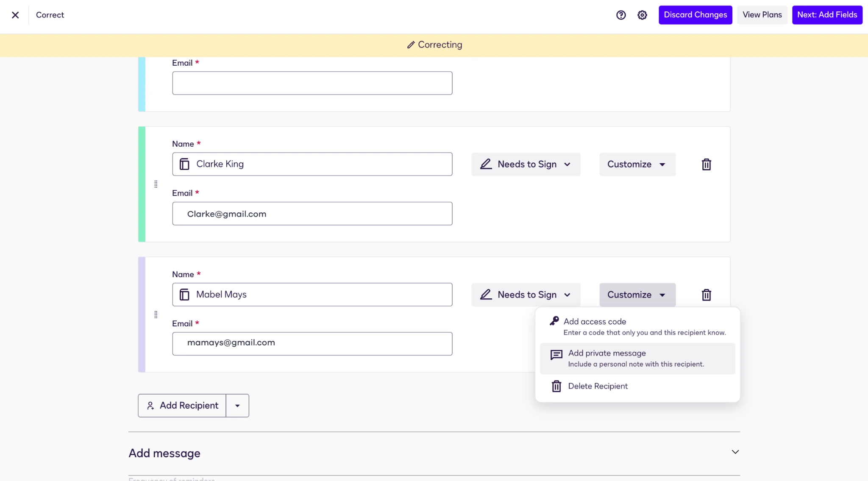Open the settings gear icon
This screenshot has width=868, height=481.
pyautogui.click(x=642, y=15)
